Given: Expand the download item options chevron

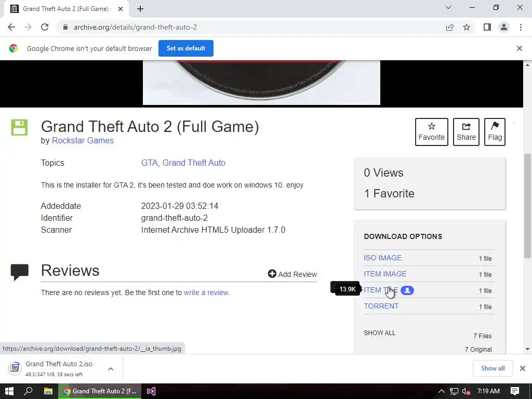Looking at the screenshot, I should click(x=111, y=369).
